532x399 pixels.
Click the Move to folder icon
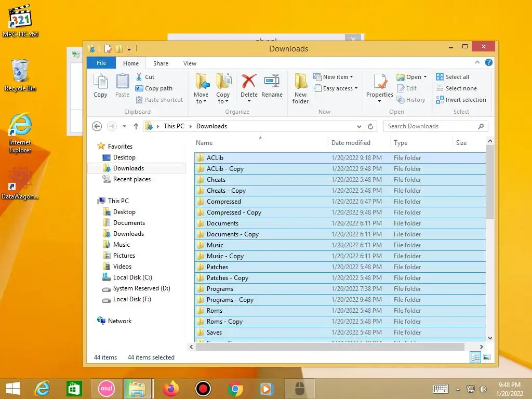[202, 82]
